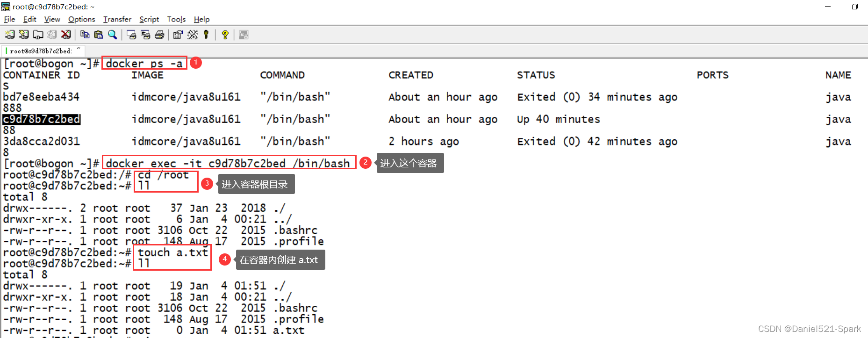Open Public Key Assistant key icon
The image size is (868, 338).
[206, 35]
